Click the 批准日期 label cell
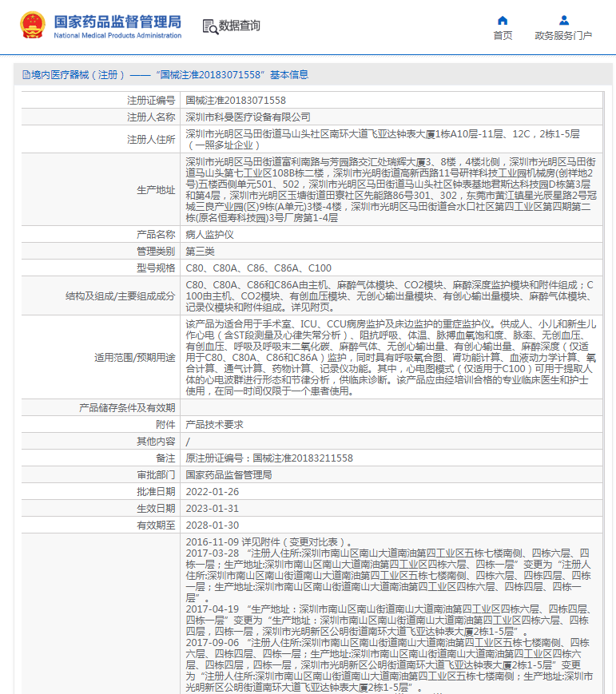The height and width of the screenshot is (694, 616). pos(101,492)
